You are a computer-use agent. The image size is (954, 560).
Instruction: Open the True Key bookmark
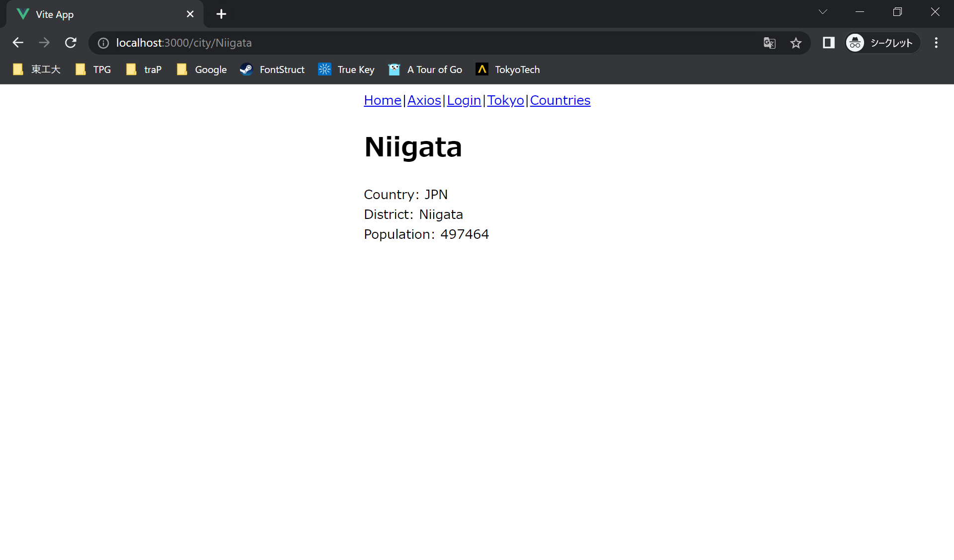pos(346,70)
